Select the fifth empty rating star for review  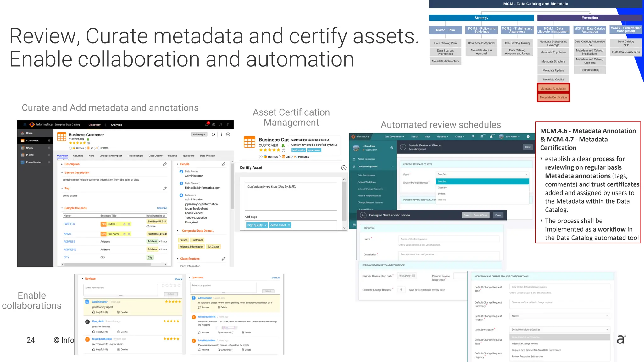pos(179,286)
